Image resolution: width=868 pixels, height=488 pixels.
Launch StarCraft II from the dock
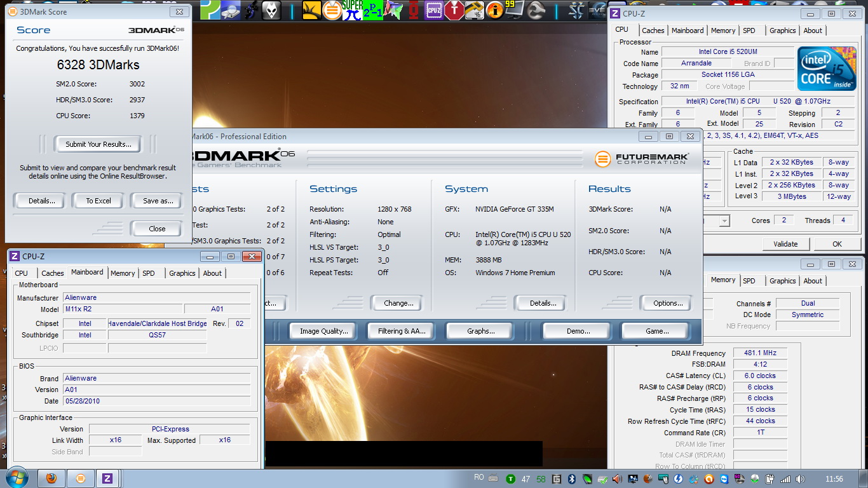click(576, 10)
